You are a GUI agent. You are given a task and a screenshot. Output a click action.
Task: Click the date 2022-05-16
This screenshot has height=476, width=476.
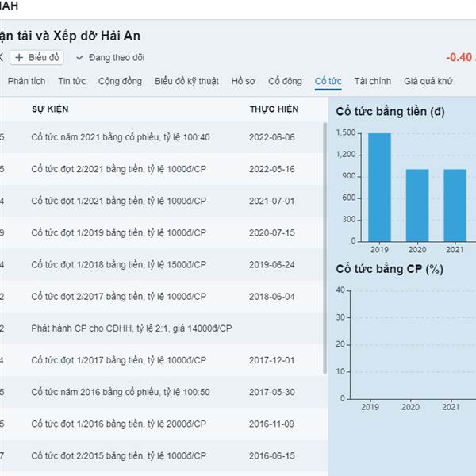pyautogui.click(x=272, y=169)
